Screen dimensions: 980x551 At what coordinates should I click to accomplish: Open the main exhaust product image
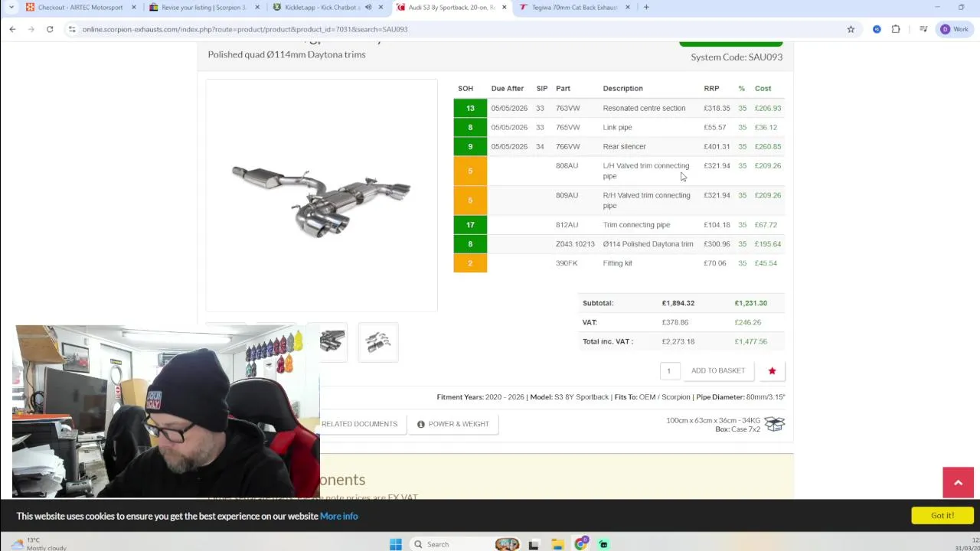coord(322,196)
